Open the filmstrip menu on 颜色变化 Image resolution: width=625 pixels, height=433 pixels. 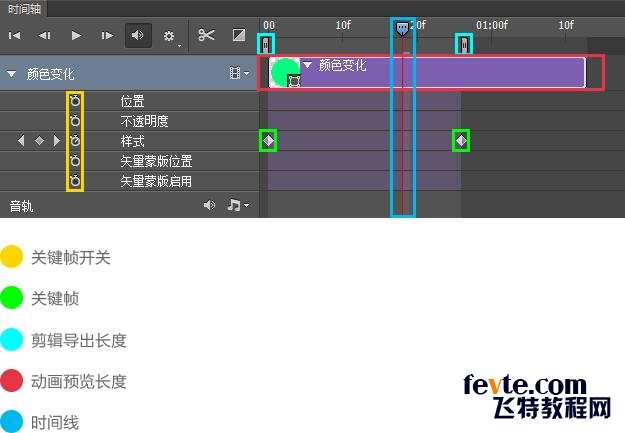(239, 73)
